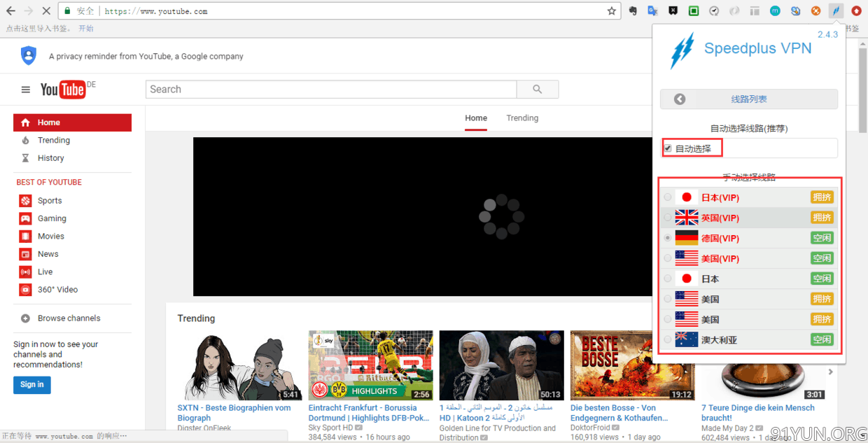Viewport: 868px width, 443px height.
Task: Open Browse channels link
Action: [x=69, y=318]
